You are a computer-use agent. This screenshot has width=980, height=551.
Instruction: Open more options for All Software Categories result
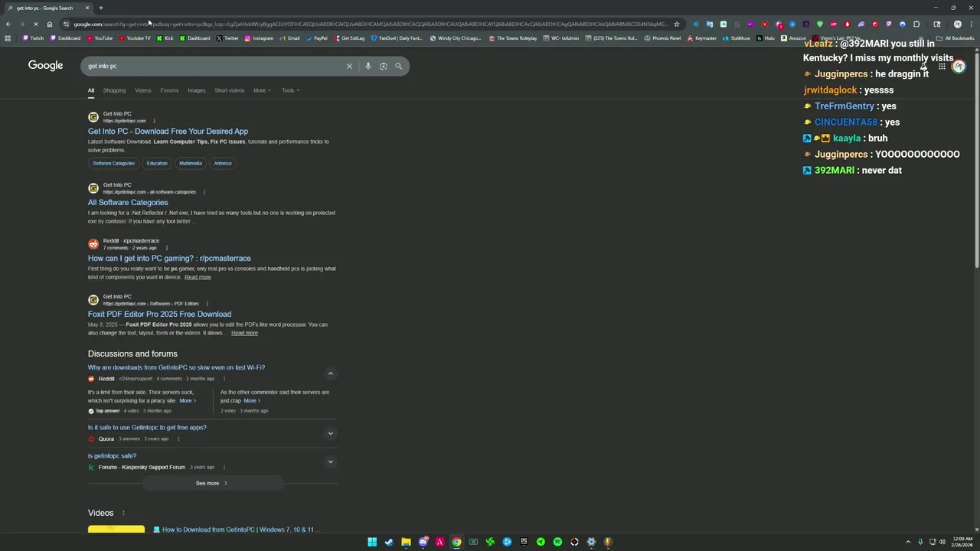(x=204, y=192)
